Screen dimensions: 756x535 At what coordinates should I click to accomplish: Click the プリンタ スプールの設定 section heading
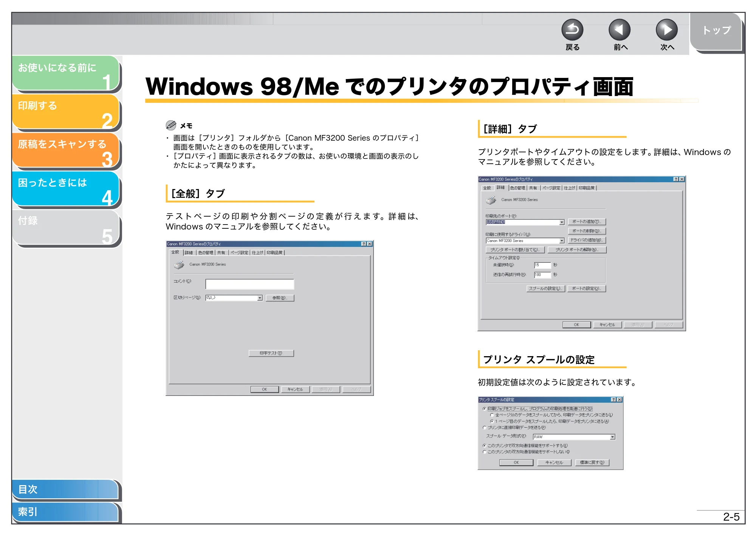coord(539,360)
